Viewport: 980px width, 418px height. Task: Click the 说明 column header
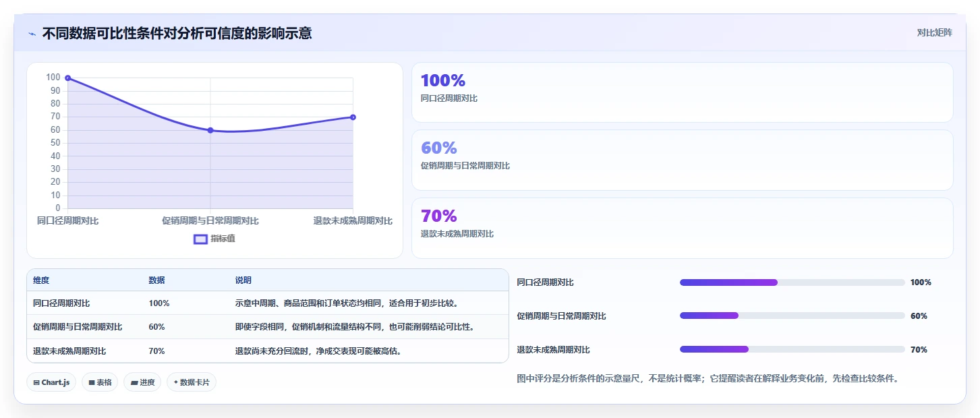(243, 280)
